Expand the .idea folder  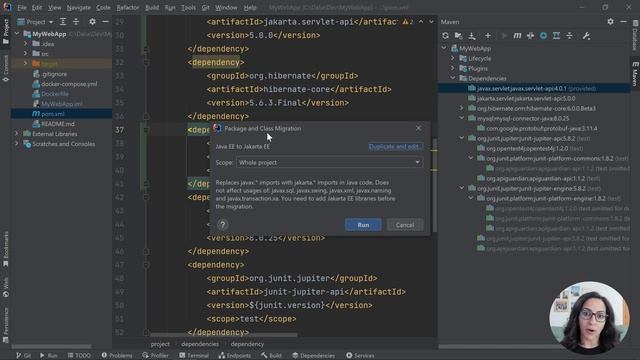click(25, 44)
